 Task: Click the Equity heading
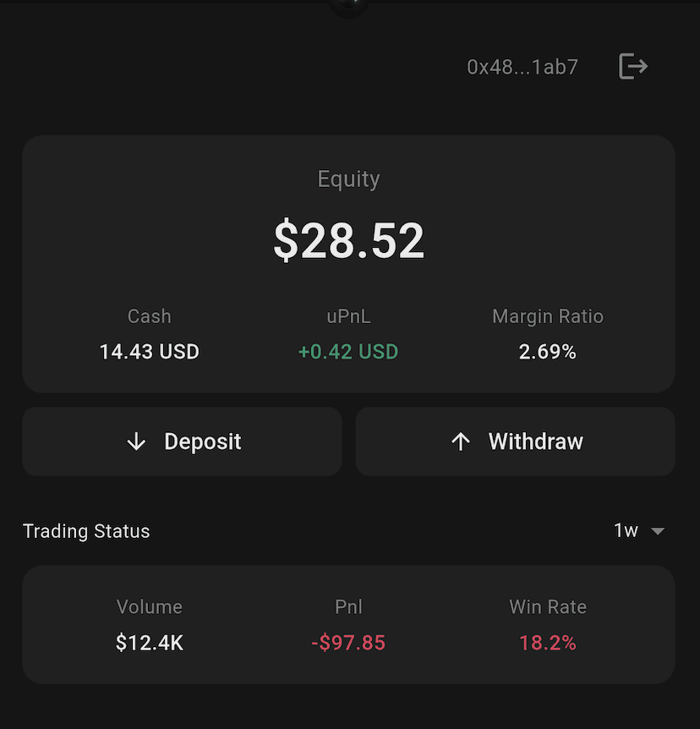pyautogui.click(x=348, y=178)
